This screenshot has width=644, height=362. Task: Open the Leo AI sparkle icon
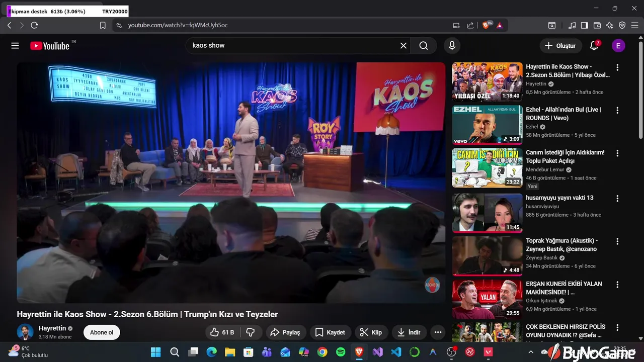click(610, 25)
